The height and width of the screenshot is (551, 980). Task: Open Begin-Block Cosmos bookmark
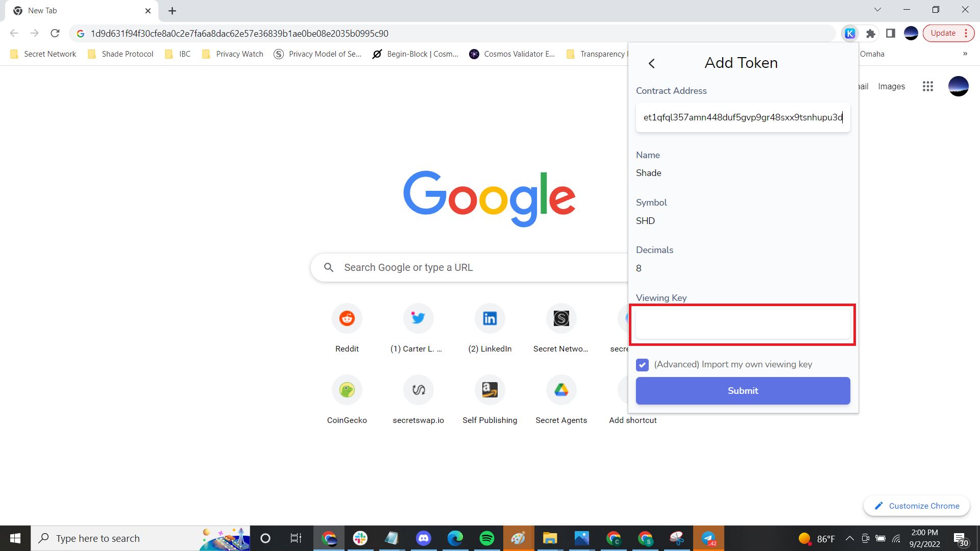click(415, 54)
